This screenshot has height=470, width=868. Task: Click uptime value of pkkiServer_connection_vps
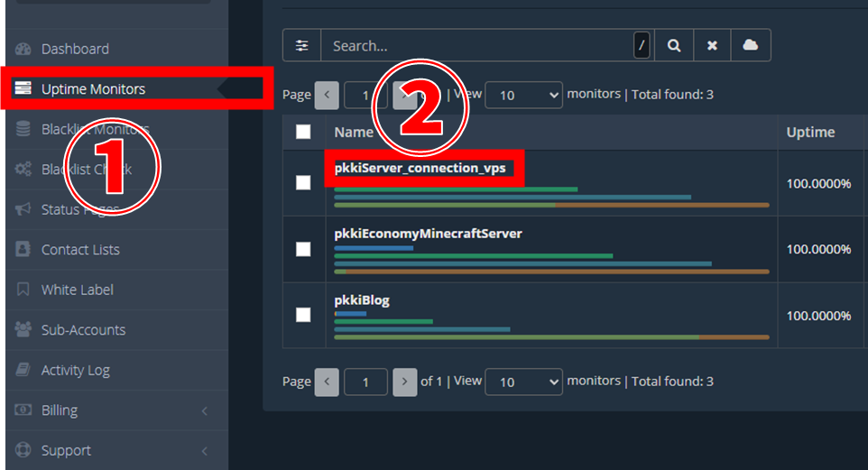click(x=818, y=184)
